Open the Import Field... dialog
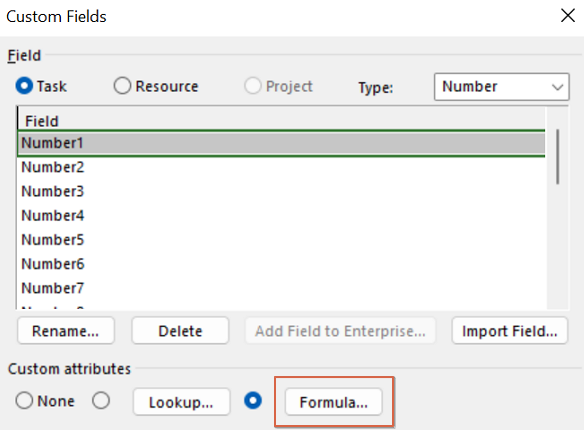 (x=510, y=331)
